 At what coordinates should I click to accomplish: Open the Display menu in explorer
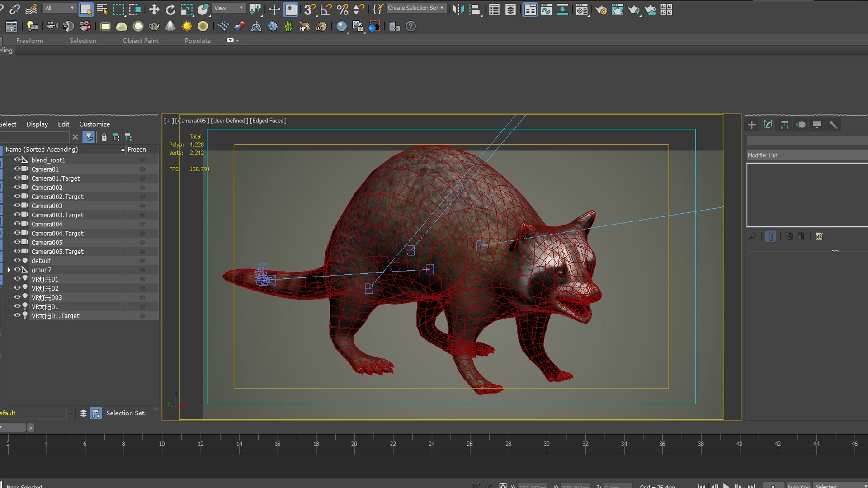point(37,124)
